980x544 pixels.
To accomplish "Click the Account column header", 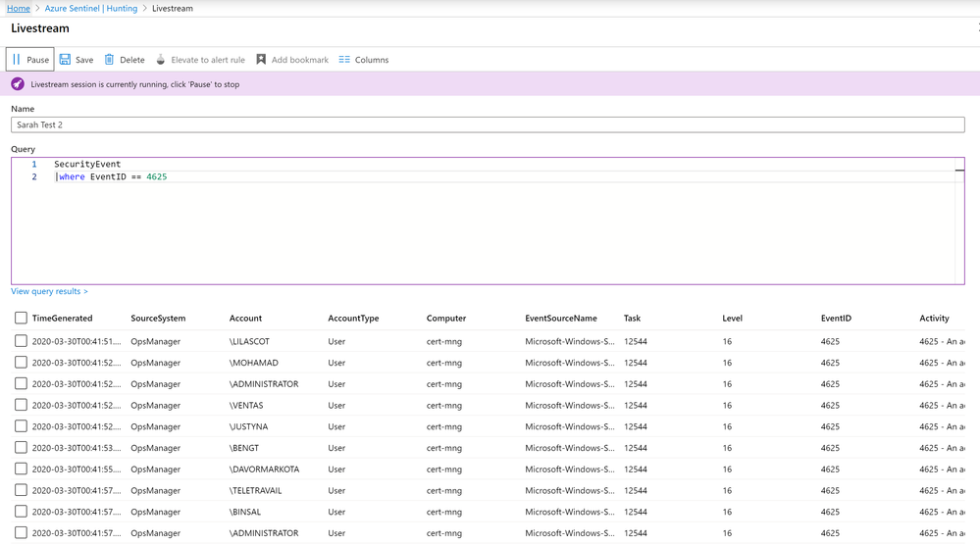I will 245,319.
